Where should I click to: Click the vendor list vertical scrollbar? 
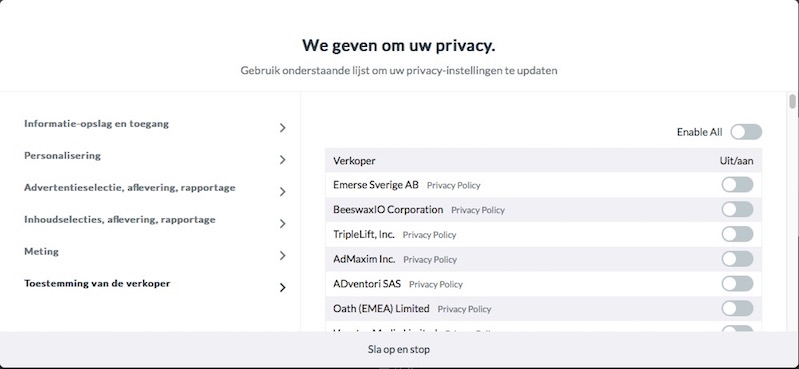point(792,101)
